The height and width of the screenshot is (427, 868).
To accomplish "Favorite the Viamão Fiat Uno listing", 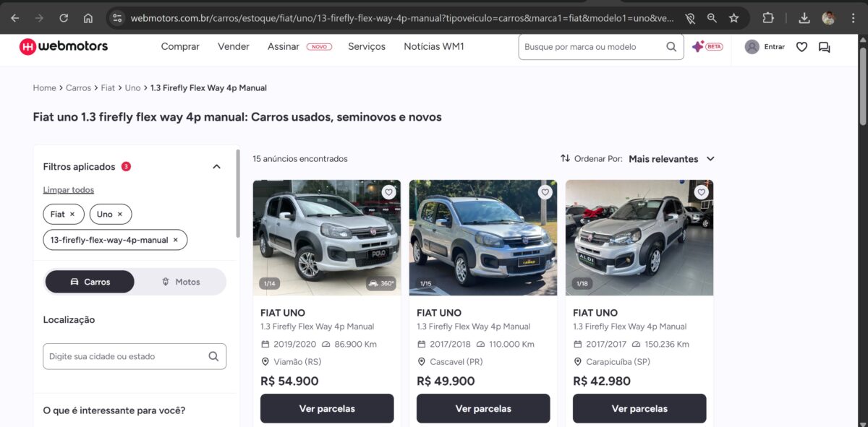I will [388, 192].
